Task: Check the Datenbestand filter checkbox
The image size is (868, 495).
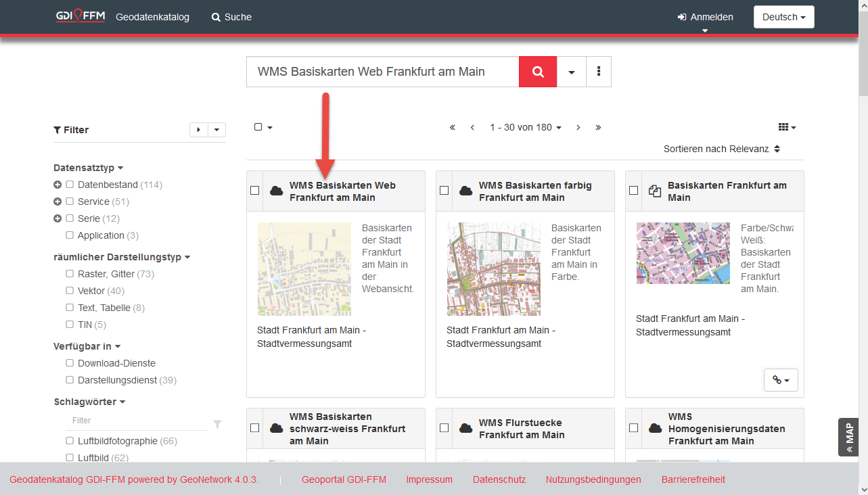Action: pyautogui.click(x=70, y=185)
